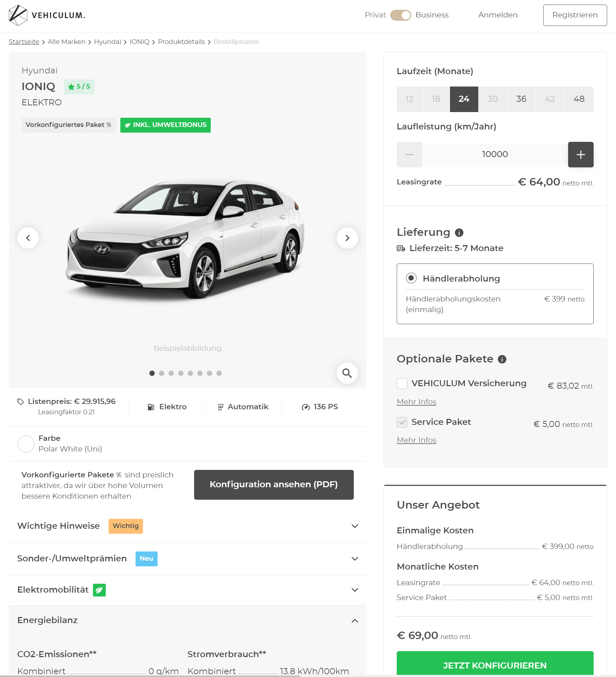Click the green leaf icon next to Elektromobilität
The width and height of the screenshot is (616, 677).
[99, 590]
